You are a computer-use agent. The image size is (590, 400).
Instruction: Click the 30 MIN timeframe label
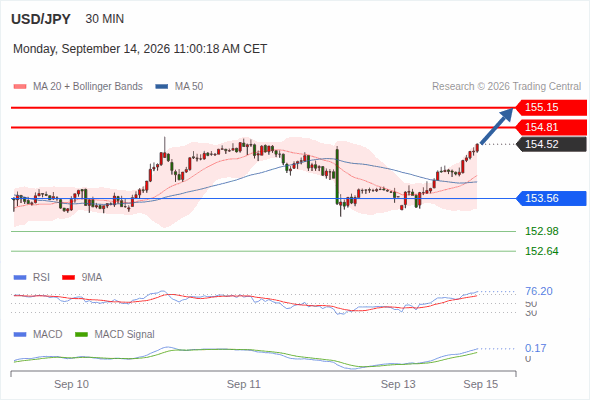coord(105,19)
